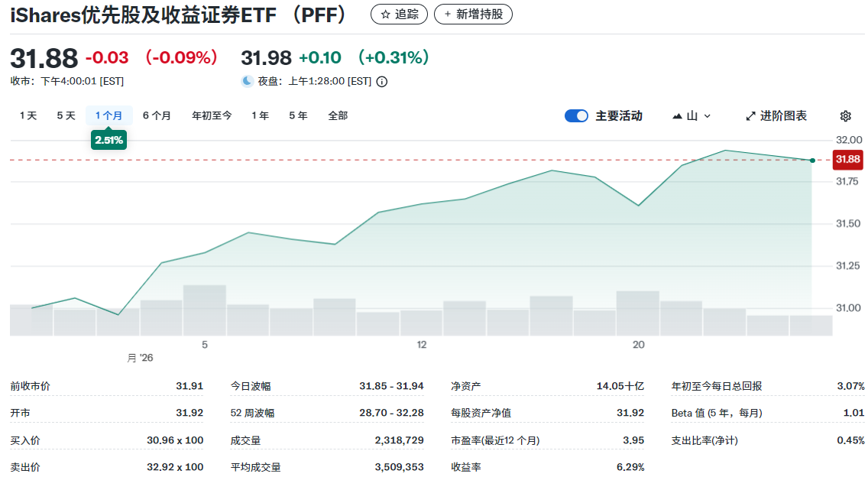868x477 pixels.
Task: Click the diagonal arrows icon beside 进阶图表
Action: (750, 115)
